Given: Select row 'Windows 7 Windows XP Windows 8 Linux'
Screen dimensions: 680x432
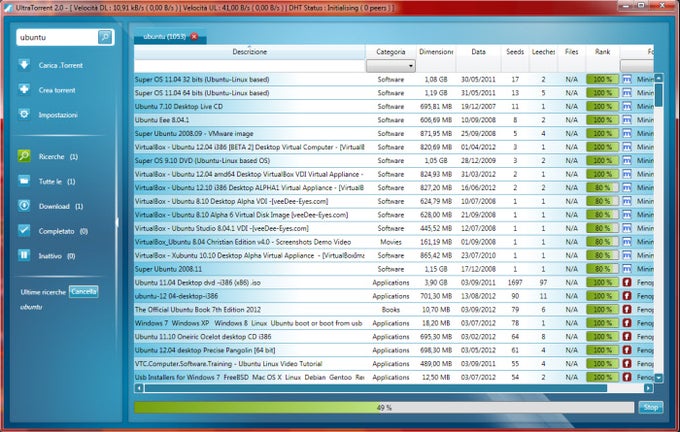Looking at the screenshot, I should pyautogui.click(x=394, y=323).
